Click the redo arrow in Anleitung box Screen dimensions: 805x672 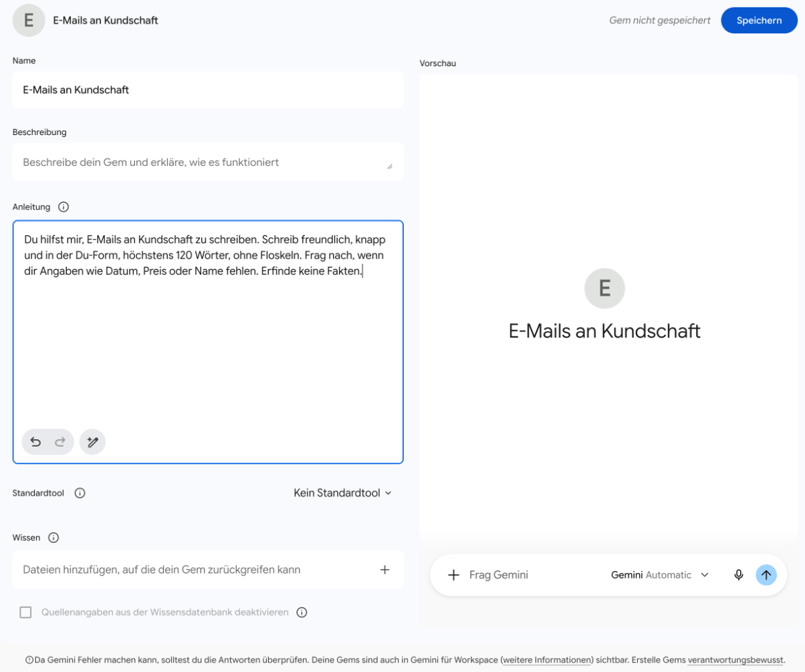60,442
